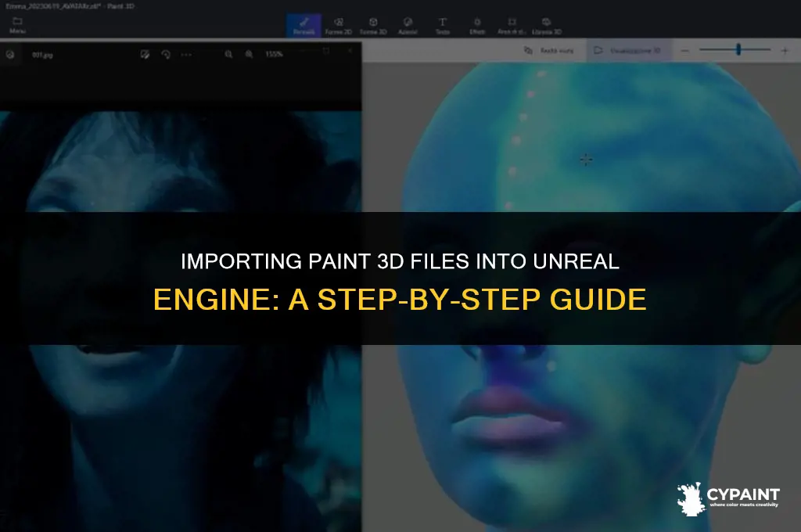Viewport: 801px width, 532px height.
Task: Open the three-dot more options in photo viewer
Action: (186, 54)
